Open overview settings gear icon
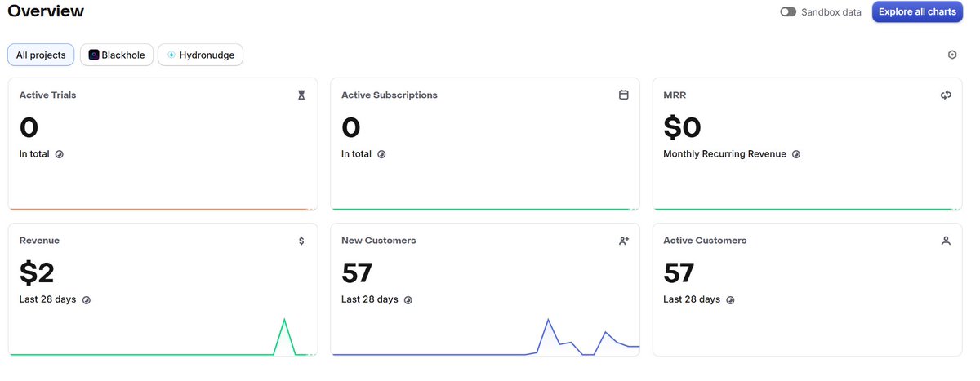 tap(951, 55)
